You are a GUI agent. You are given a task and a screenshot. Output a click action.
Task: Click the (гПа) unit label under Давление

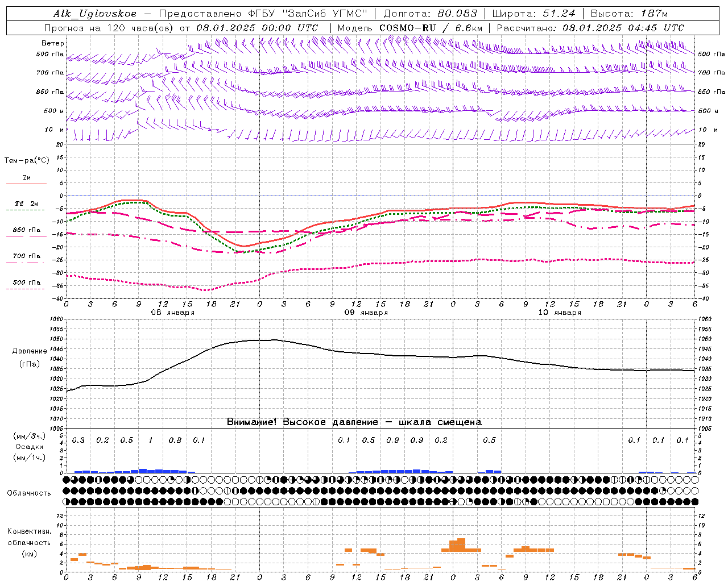click(30, 364)
